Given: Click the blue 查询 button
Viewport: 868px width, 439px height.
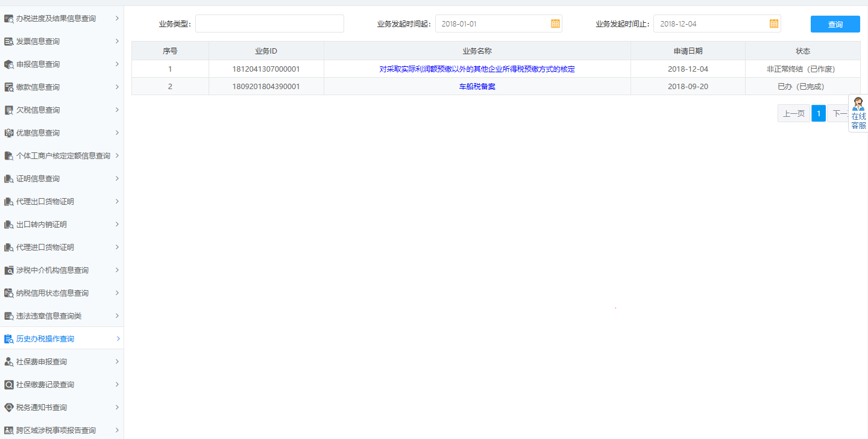Looking at the screenshot, I should point(835,24).
